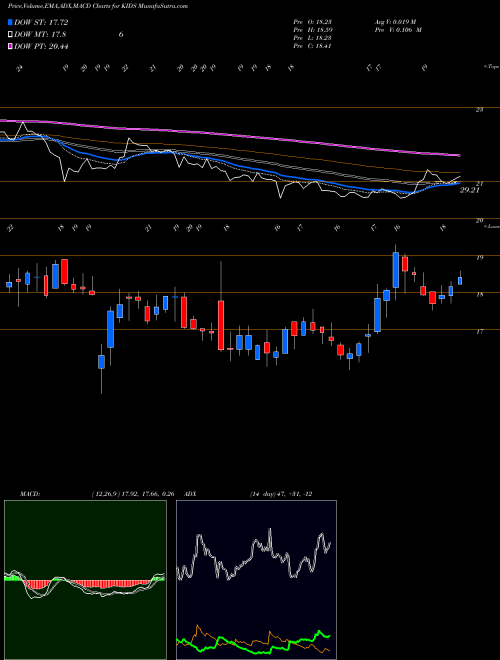Click the 19 price axis label
Screen dimensions: 500x660
click(479, 258)
